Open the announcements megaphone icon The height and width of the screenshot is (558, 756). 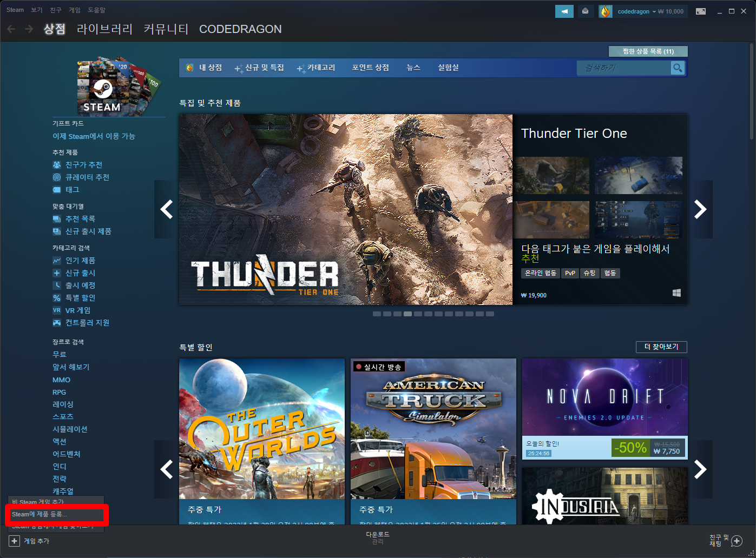pos(564,11)
